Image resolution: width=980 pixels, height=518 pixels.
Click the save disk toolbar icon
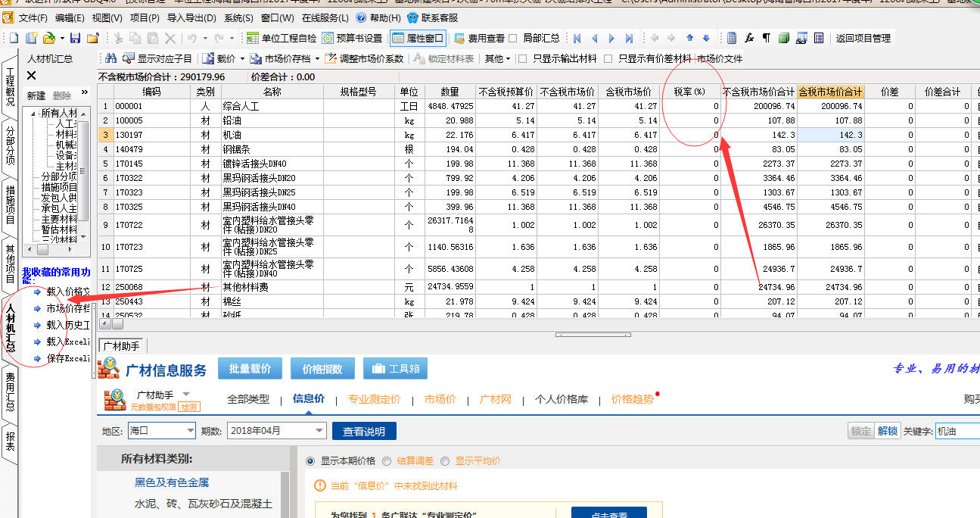click(x=75, y=38)
